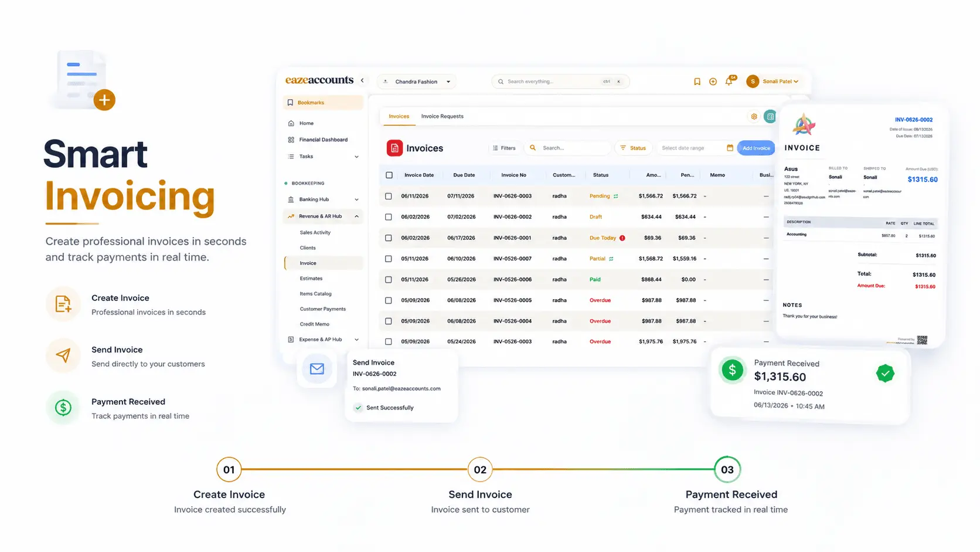Open the Sonali Patel user menu
This screenshot has height=552, width=980.
[x=780, y=82]
